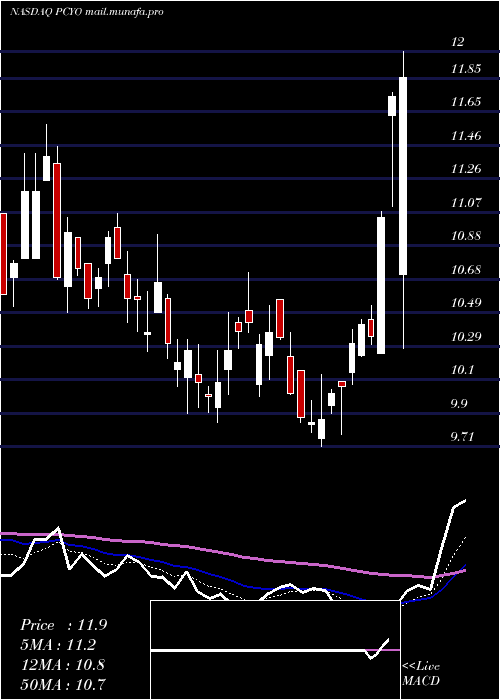Click the 11.46 price axis label
Screen dimensions: 500x700
pyautogui.click(x=466, y=135)
